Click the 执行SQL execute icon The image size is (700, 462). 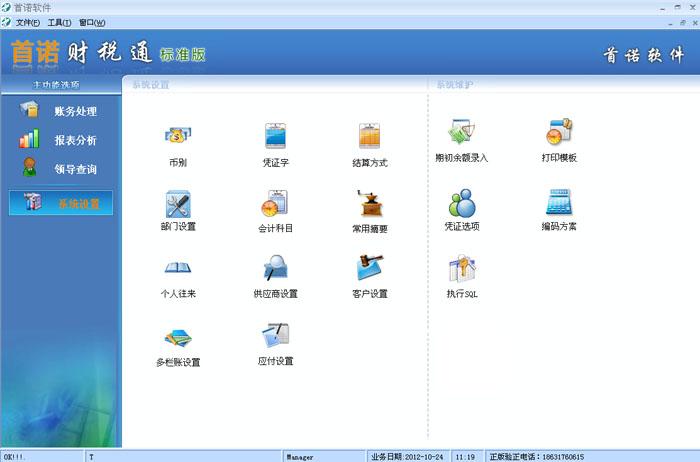(x=461, y=270)
